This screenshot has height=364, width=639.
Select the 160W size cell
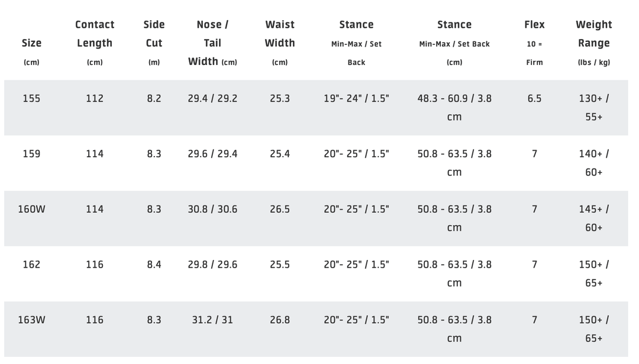(31, 209)
